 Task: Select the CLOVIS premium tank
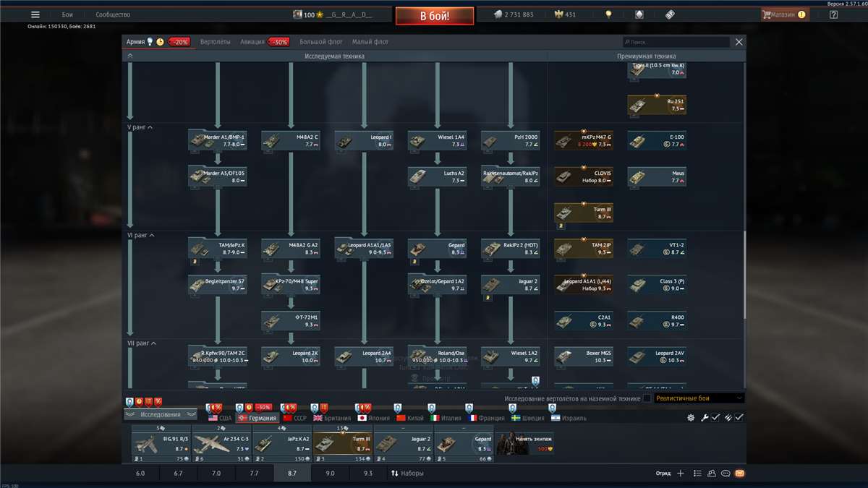click(x=584, y=176)
